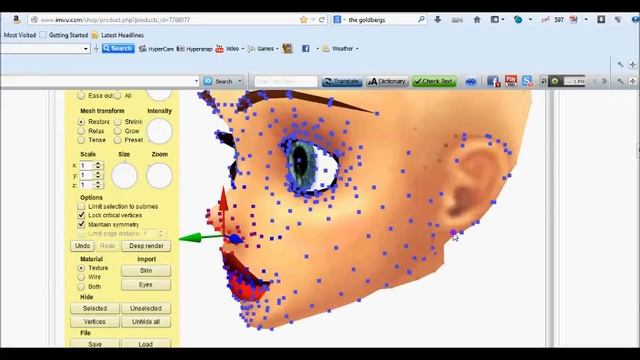Screen dimensions: 640x360
Task: Open the Skype toolbar icon
Action: 527,81
